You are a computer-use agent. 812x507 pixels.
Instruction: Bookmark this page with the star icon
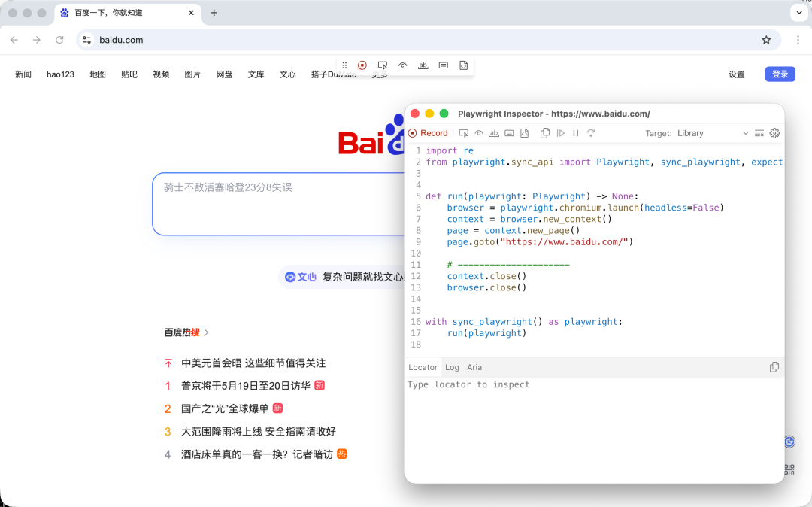tap(766, 40)
